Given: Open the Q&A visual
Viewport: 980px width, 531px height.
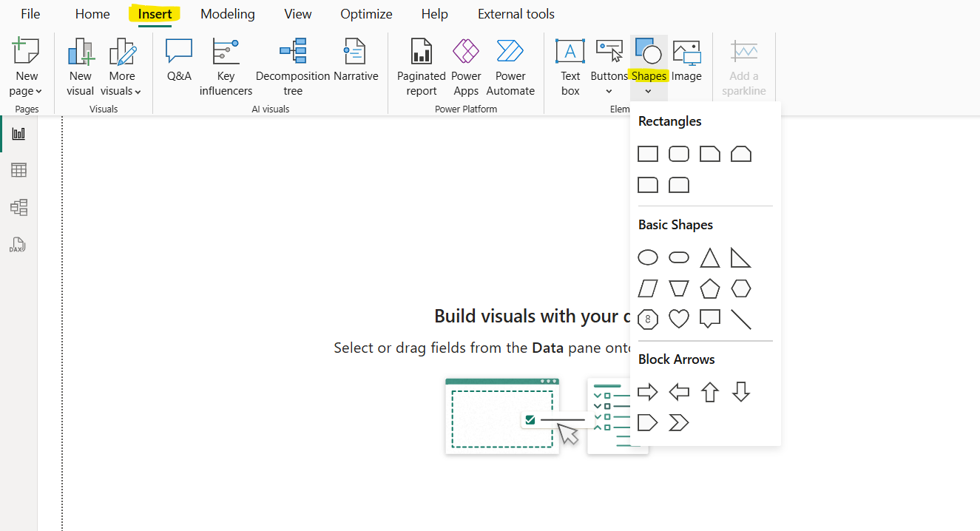Looking at the screenshot, I should tap(178, 65).
